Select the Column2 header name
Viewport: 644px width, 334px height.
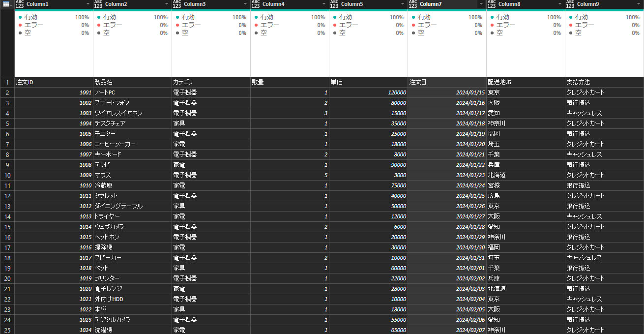tap(116, 4)
